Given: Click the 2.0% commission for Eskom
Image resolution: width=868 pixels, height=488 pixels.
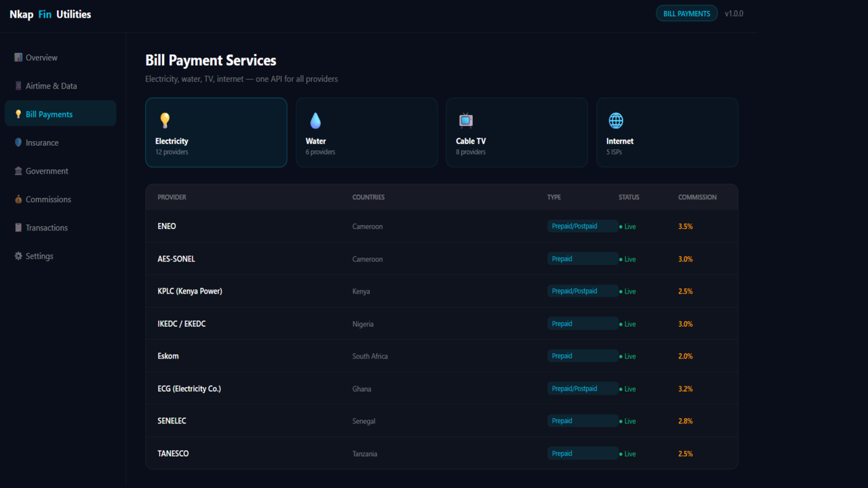Looking at the screenshot, I should (686, 356).
